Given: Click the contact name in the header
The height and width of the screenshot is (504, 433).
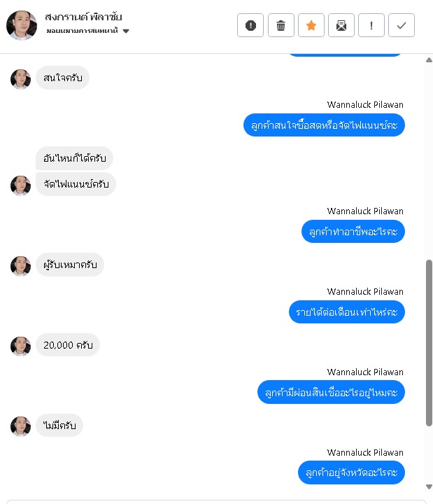Looking at the screenshot, I should point(83,17).
